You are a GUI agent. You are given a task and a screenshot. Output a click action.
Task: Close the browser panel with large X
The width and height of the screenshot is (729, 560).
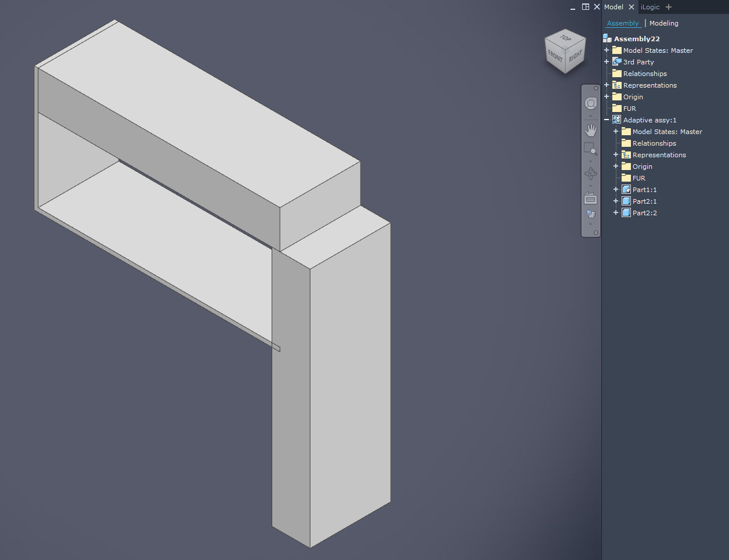(x=597, y=7)
